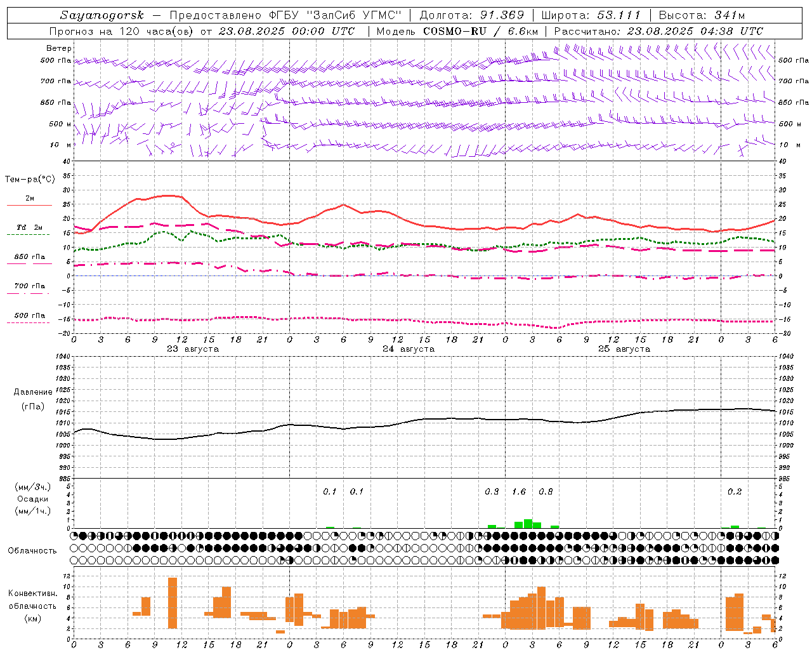Click the '23 августа' date label
The width and height of the screenshot is (812, 650).
pos(193,349)
